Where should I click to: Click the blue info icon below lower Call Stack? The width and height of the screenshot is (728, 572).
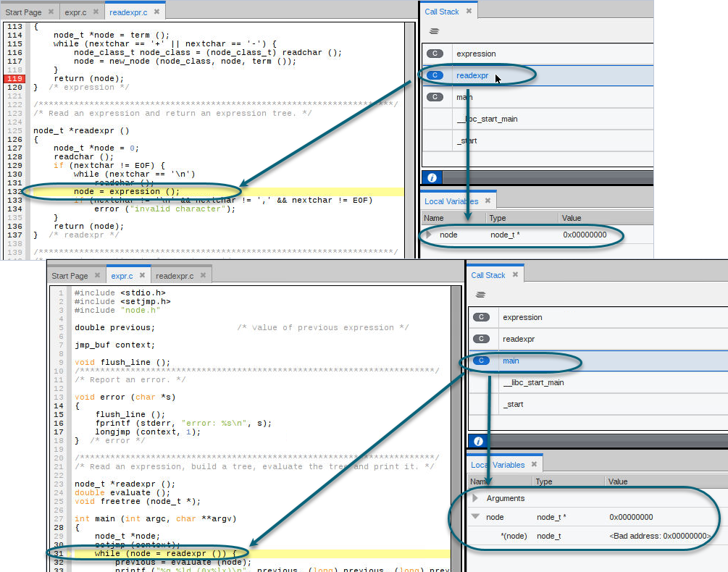[x=478, y=441]
